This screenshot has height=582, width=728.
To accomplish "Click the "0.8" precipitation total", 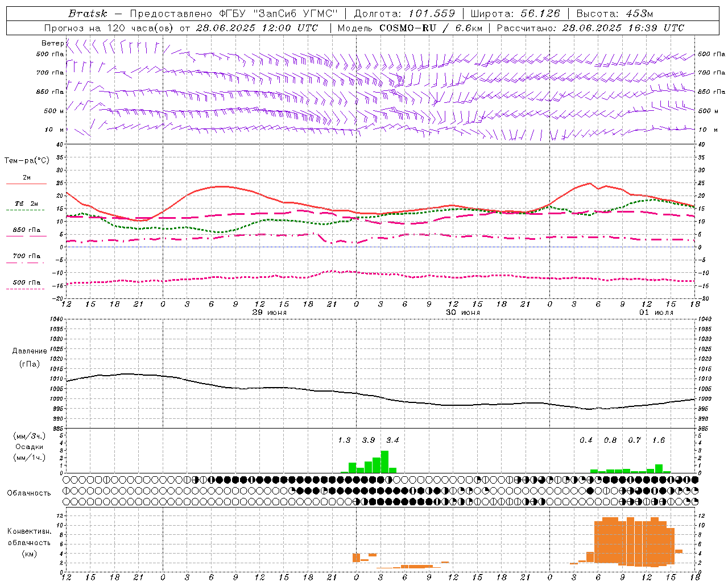I will pos(610,440).
